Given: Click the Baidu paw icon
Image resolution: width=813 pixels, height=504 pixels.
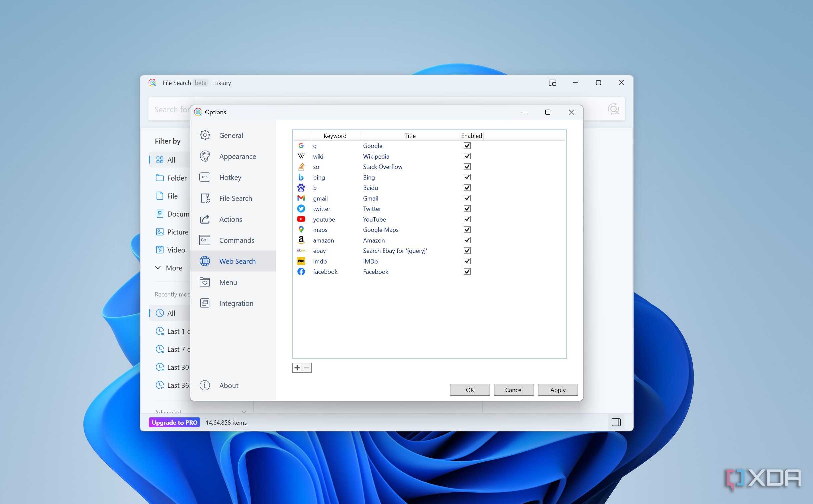Looking at the screenshot, I should pos(301,188).
